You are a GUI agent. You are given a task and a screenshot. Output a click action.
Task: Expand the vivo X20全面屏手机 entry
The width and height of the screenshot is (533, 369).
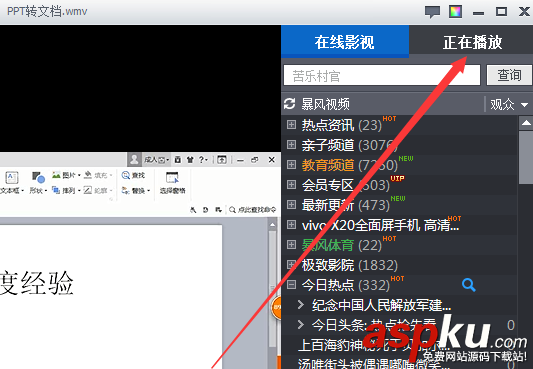pyautogui.click(x=291, y=225)
